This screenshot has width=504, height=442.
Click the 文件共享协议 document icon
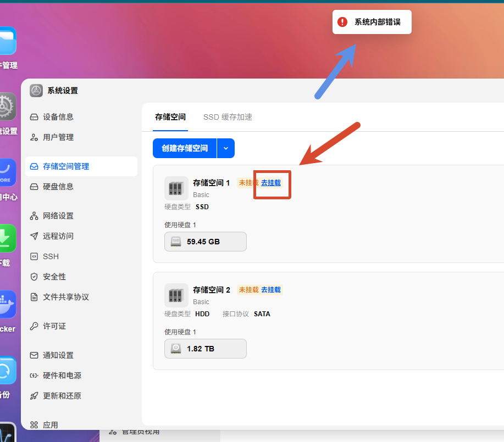(x=34, y=297)
